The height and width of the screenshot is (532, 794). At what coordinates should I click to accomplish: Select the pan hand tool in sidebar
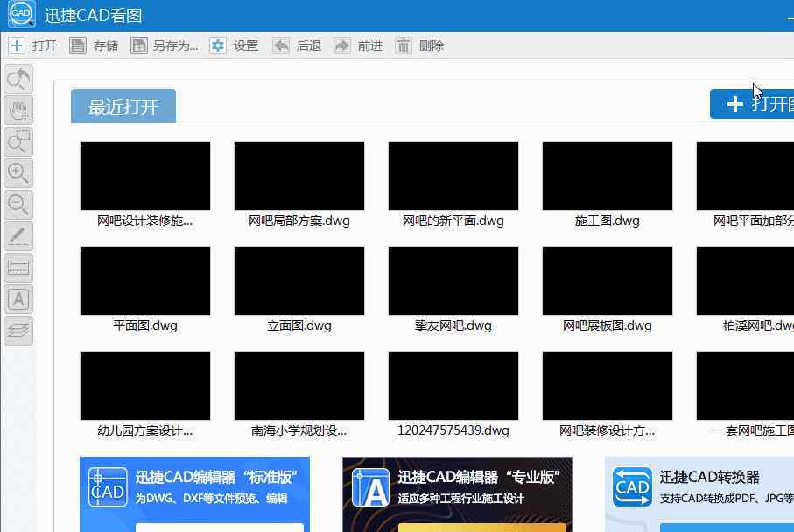[x=18, y=110]
